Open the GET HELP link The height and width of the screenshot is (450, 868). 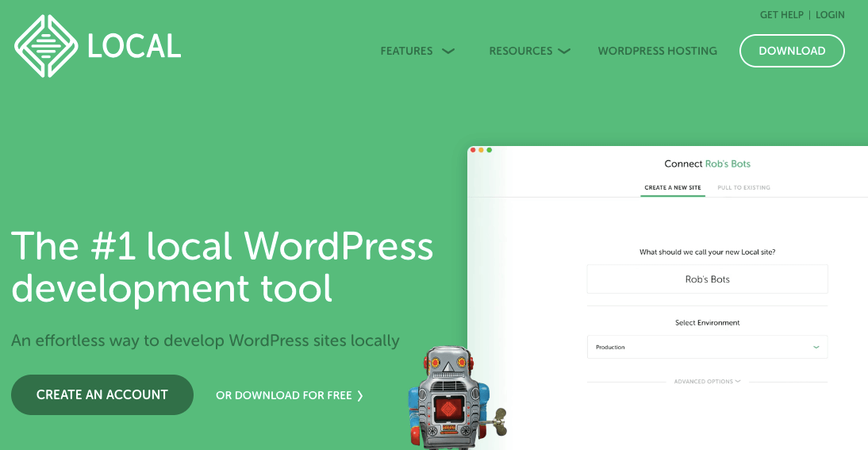point(781,15)
